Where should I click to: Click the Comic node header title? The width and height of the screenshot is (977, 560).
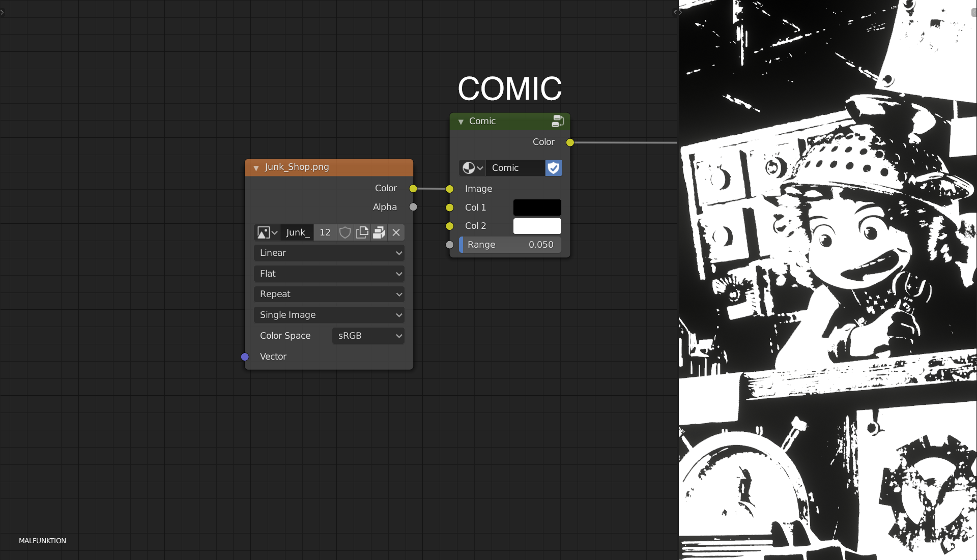(x=482, y=121)
